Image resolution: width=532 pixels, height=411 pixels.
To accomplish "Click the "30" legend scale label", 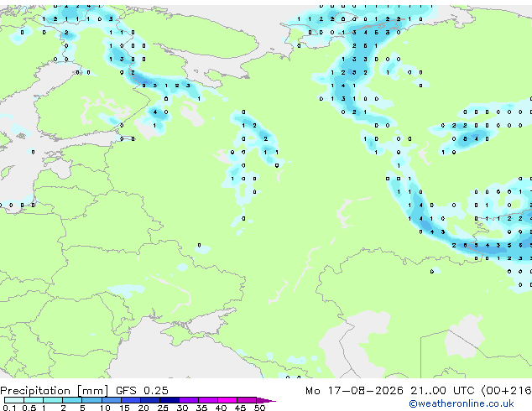I will pos(182,408).
